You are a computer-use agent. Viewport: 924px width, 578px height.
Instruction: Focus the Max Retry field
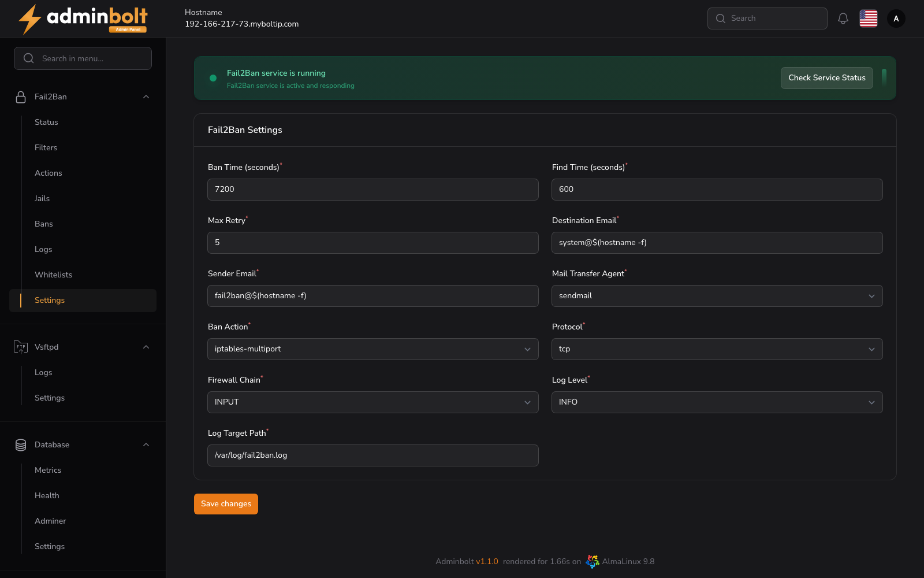(373, 243)
